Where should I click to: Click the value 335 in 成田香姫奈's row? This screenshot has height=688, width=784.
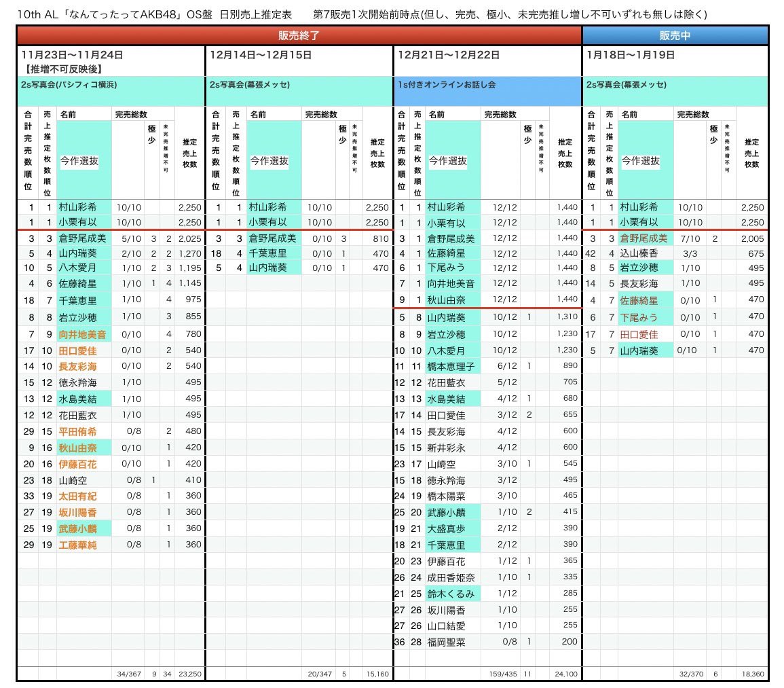[x=570, y=577]
